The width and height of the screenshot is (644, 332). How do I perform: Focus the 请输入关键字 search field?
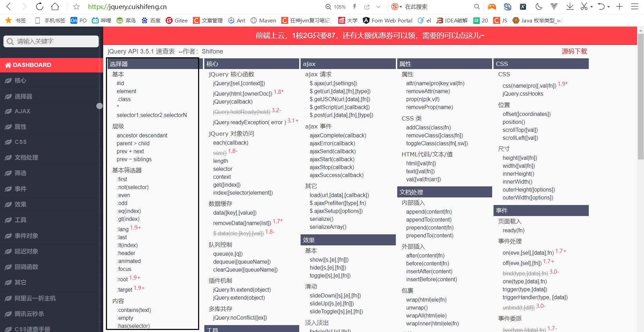point(51,41)
